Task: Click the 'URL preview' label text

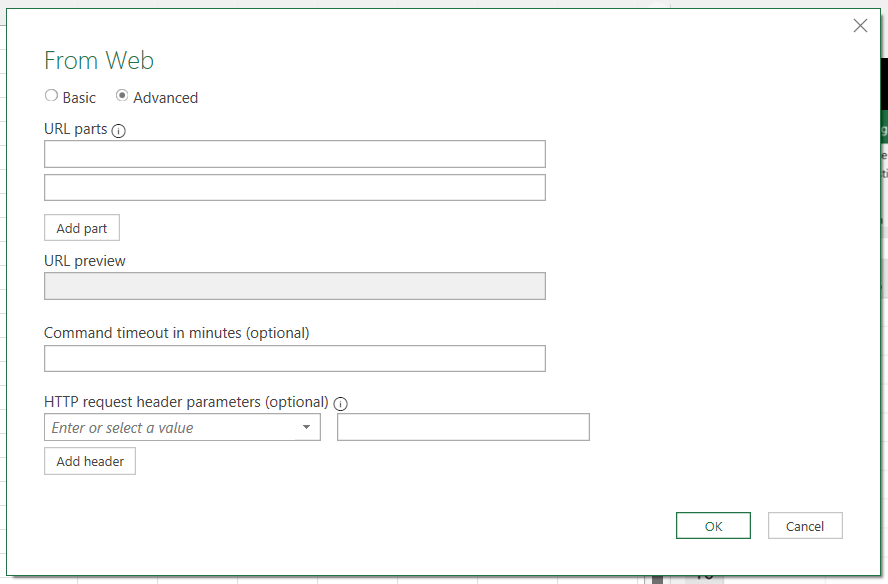Action: coord(85,261)
